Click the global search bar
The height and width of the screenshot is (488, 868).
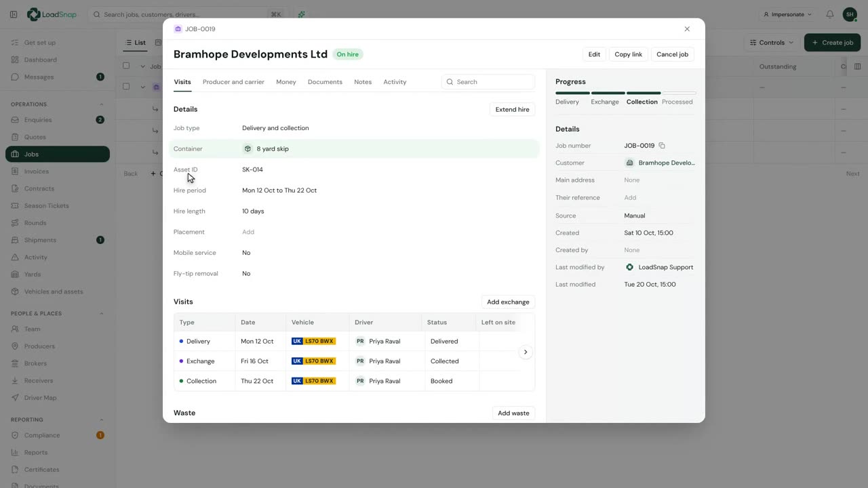coord(189,14)
